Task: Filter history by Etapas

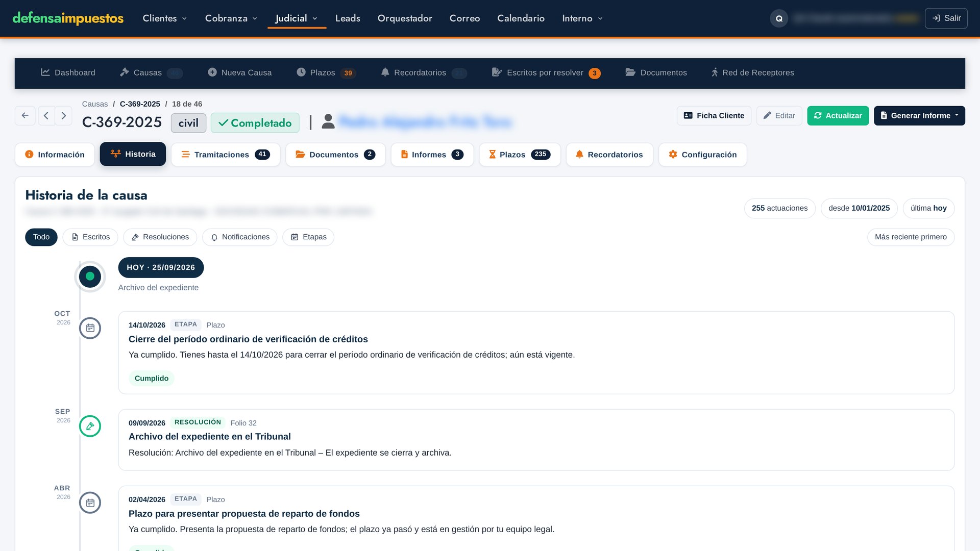Action: tap(308, 237)
